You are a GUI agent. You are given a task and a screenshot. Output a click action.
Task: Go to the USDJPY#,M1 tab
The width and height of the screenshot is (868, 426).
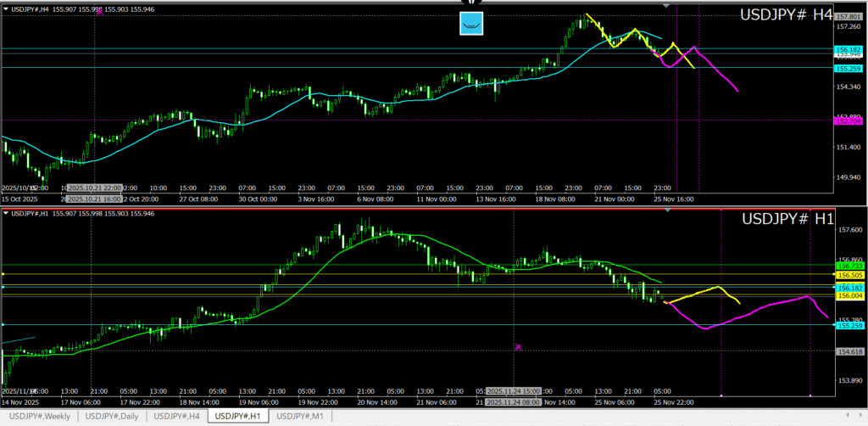tap(299, 416)
